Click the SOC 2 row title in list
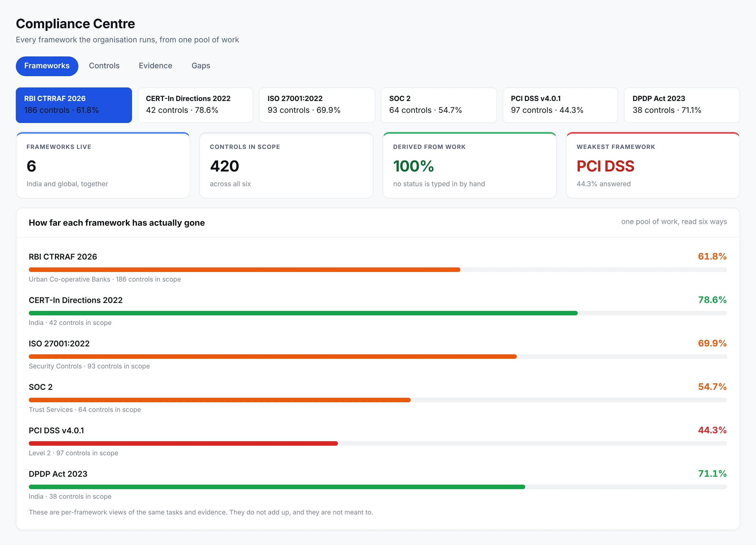 coord(41,387)
